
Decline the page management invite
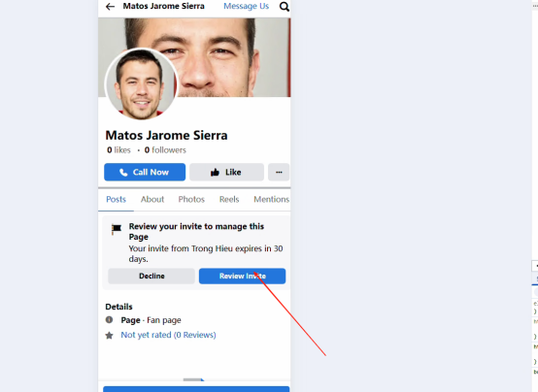coord(151,277)
